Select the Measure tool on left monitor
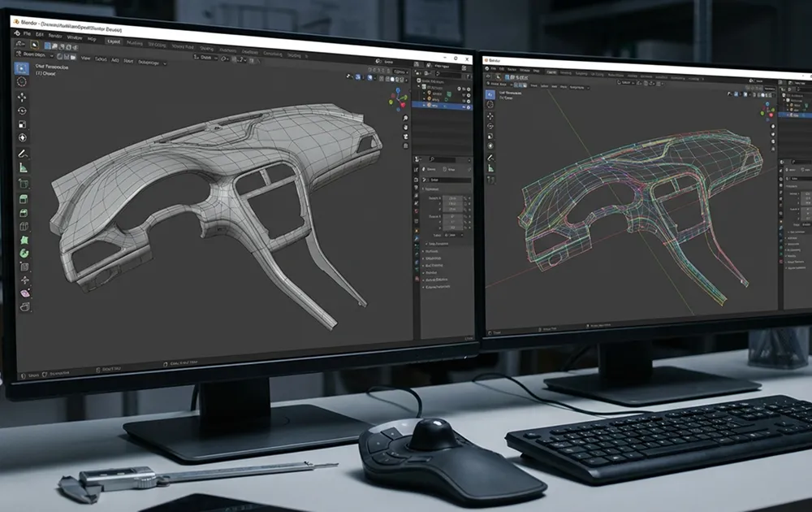The width and height of the screenshot is (812, 512). [x=23, y=167]
